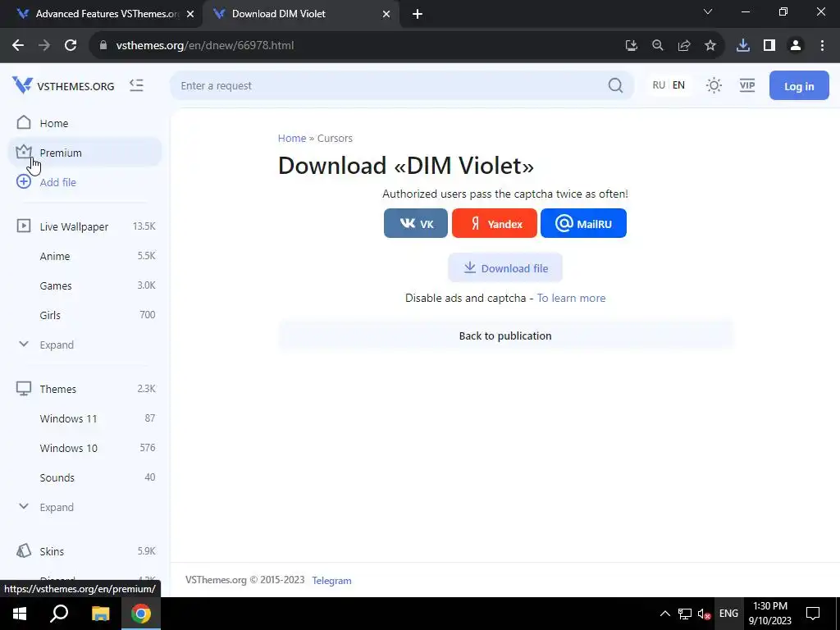Image resolution: width=840 pixels, height=630 pixels.
Task: Open Chrome downloads icon
Action: (x=742, y=46)
